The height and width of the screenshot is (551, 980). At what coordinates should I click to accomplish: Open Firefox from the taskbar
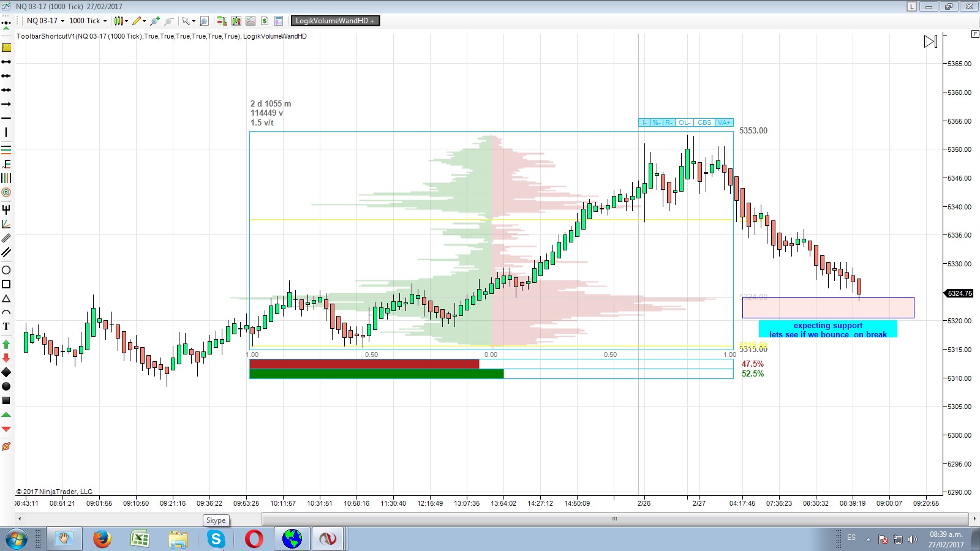tap(102, 539)
